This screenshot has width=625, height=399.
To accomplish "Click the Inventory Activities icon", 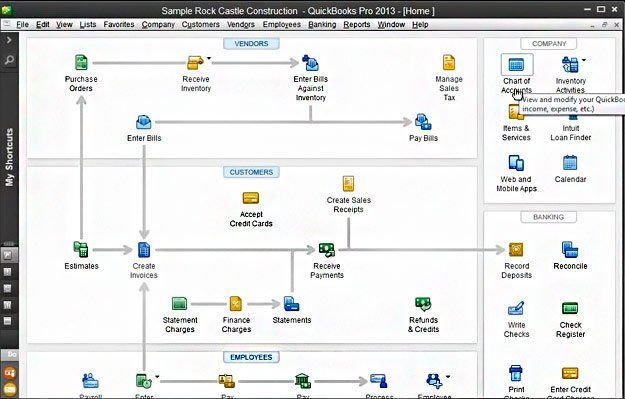I will 570,65.
